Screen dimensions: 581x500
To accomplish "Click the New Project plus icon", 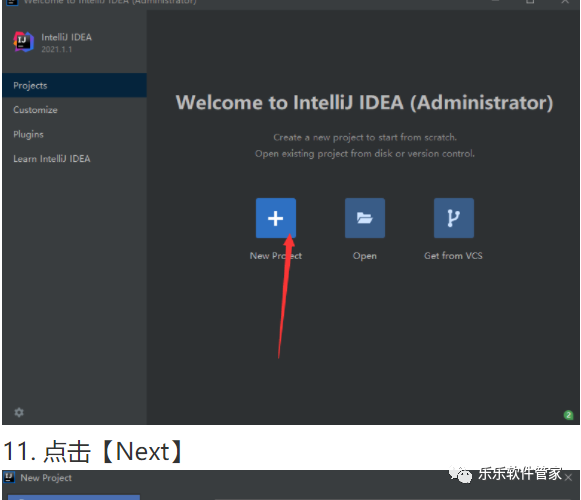I will 276,218.
